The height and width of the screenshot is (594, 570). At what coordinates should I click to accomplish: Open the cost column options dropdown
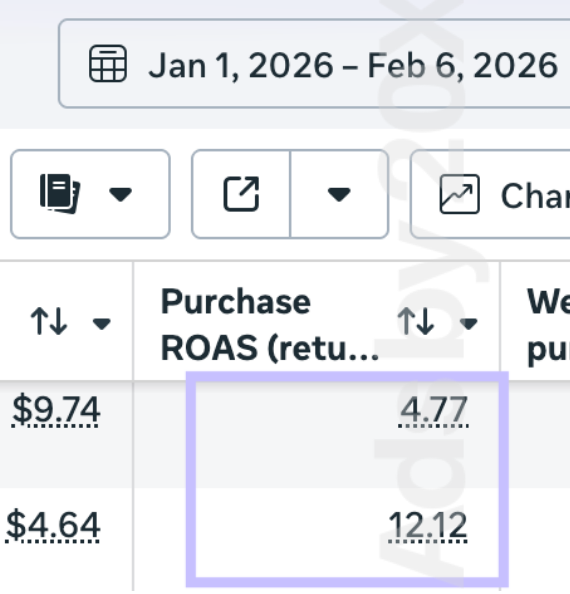pos(102,324)
